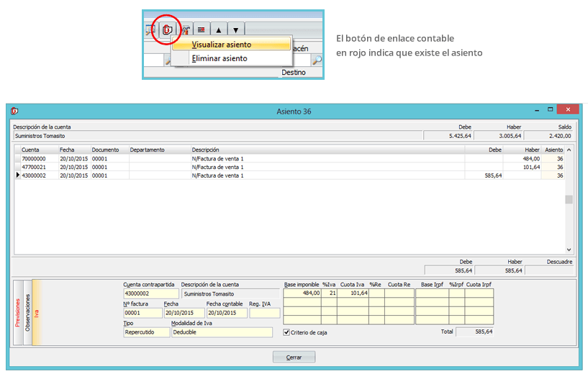The image size is (588, 379).
Task: Click the Modalidad de Iva field showing Deducible
Action: click(x=221, y=332)
